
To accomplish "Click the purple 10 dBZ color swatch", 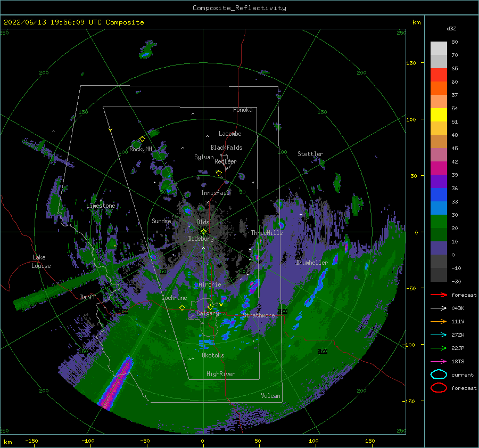I will 439,248.
